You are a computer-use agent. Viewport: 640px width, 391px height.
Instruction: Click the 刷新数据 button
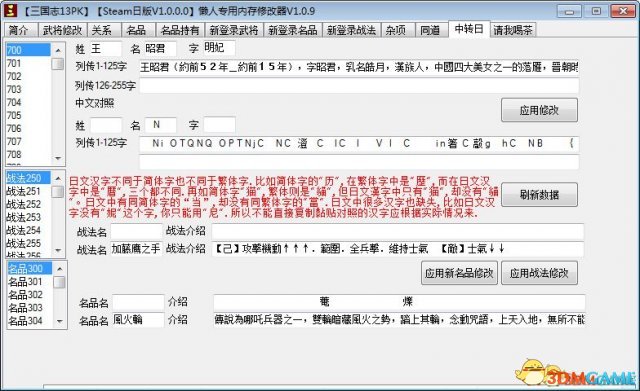point(539,195)
